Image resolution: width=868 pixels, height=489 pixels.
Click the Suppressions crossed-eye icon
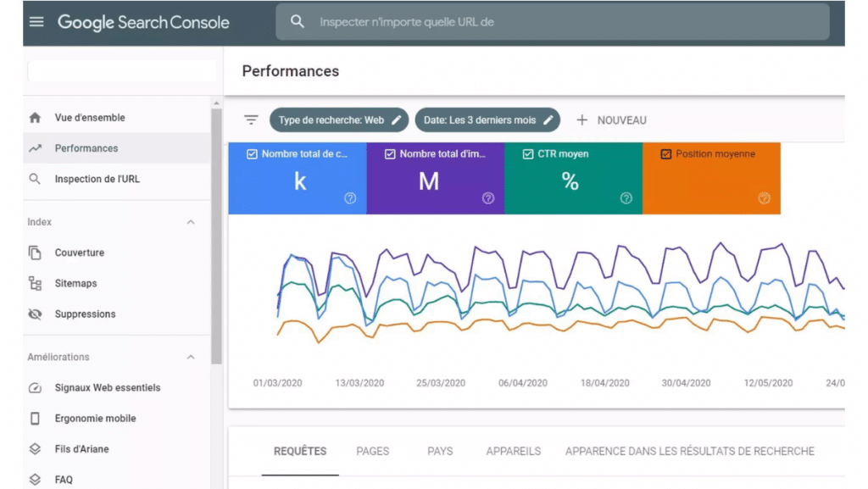coord(35,314)
